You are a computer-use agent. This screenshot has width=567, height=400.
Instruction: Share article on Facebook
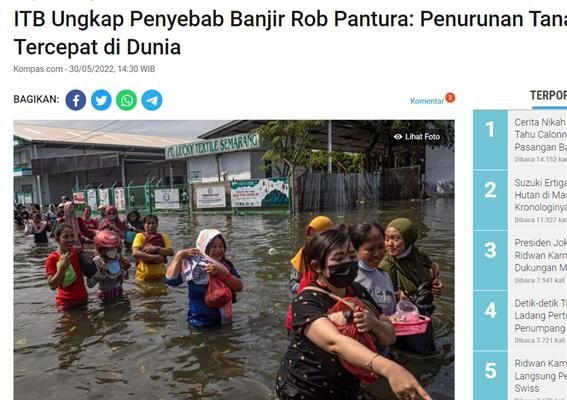(x=76, y=100)
